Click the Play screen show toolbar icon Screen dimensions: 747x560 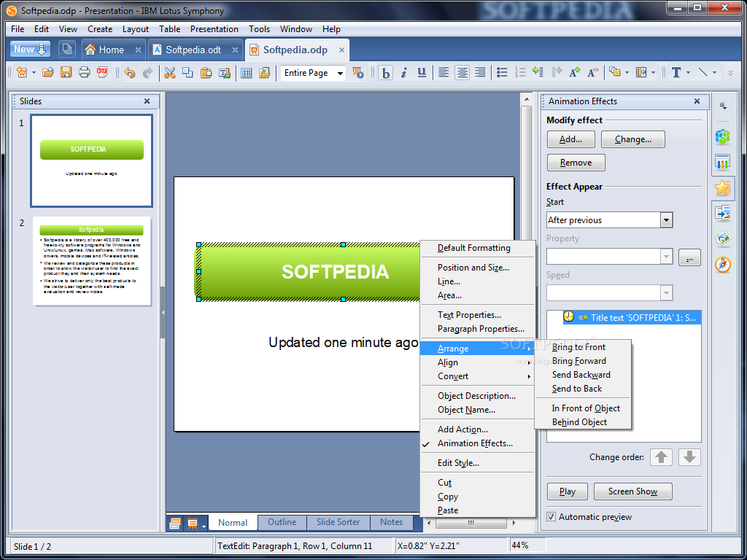(x=357, y=72)
